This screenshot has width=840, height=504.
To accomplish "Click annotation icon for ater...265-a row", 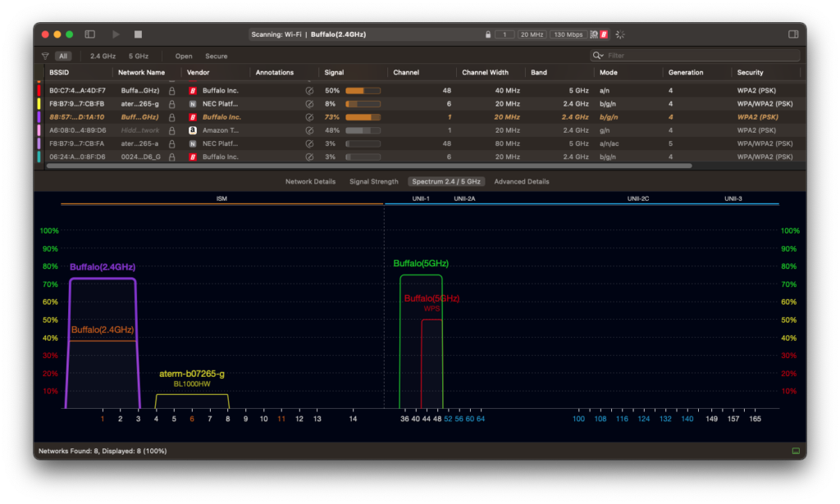I will [x=309, y=144].
